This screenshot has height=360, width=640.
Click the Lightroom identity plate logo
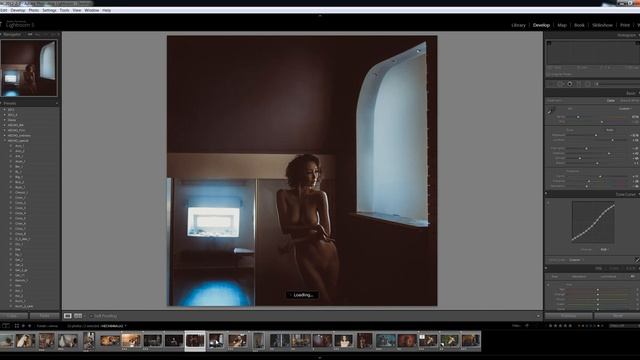coord(20,24)
